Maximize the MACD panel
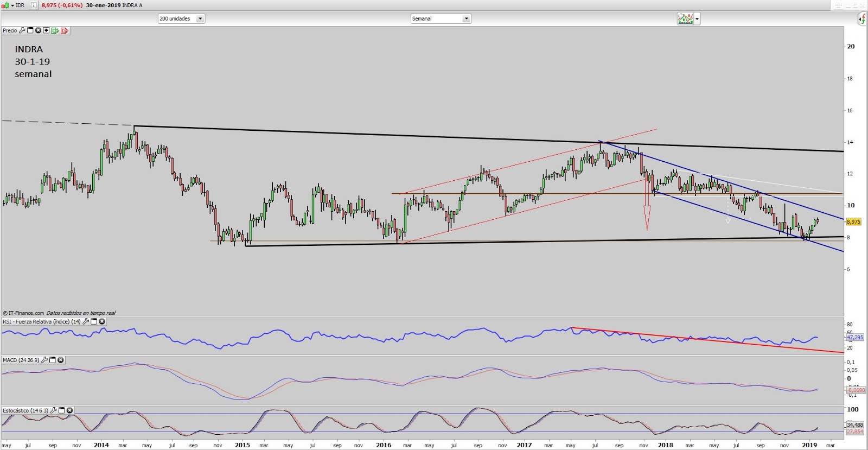868x450 pixels. 53,360
